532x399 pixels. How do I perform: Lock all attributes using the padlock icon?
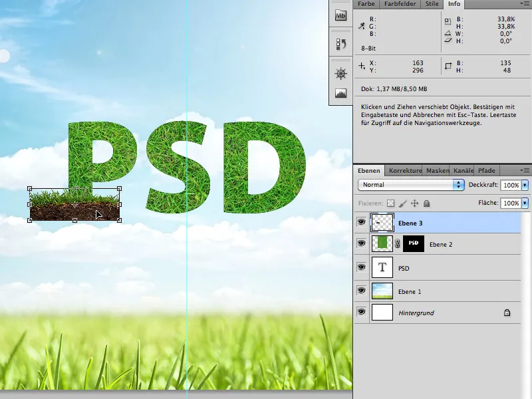[x=428, y=202]
